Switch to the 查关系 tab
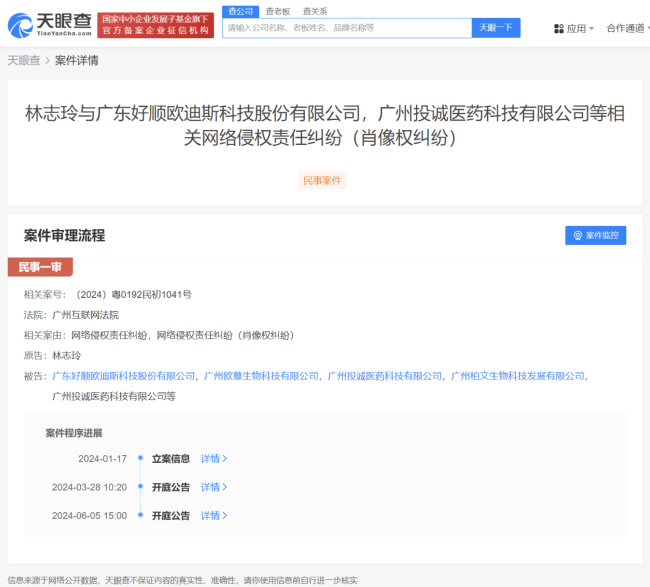The width and height of the screenshot is (650, 587). (315, 11)
